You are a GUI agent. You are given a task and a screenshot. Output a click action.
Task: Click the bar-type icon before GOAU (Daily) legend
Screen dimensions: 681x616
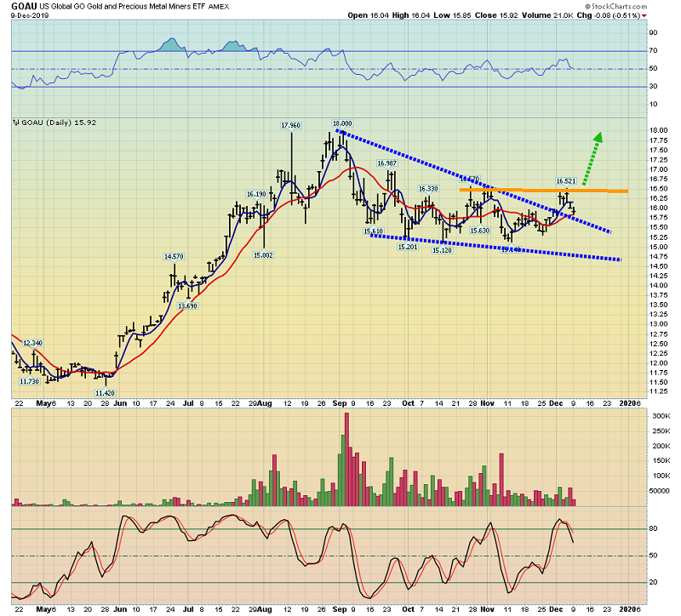click(x=16, y=123)
